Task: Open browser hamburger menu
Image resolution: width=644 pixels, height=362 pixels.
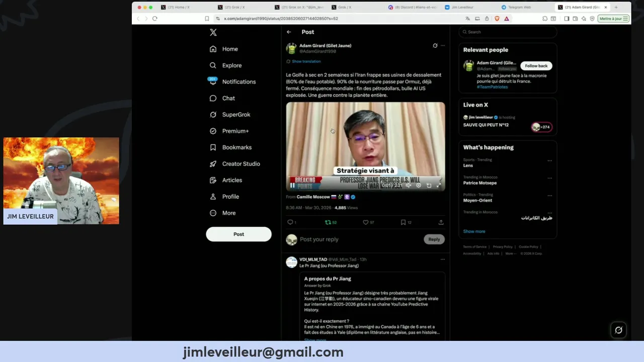Action: 625,19
